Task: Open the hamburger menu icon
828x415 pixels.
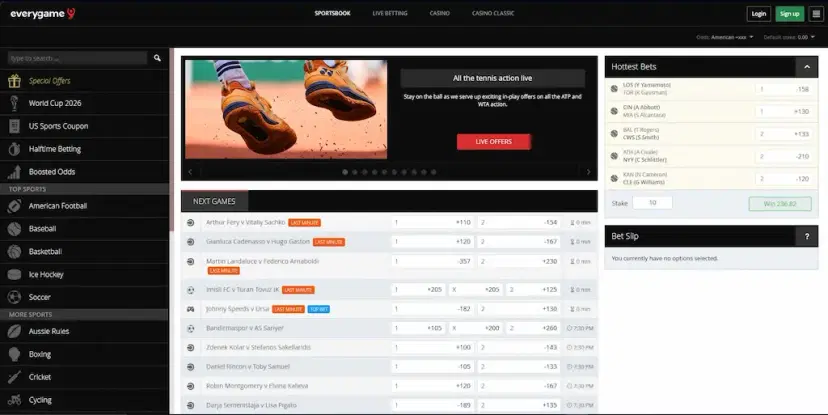Action: click(816, 14)
